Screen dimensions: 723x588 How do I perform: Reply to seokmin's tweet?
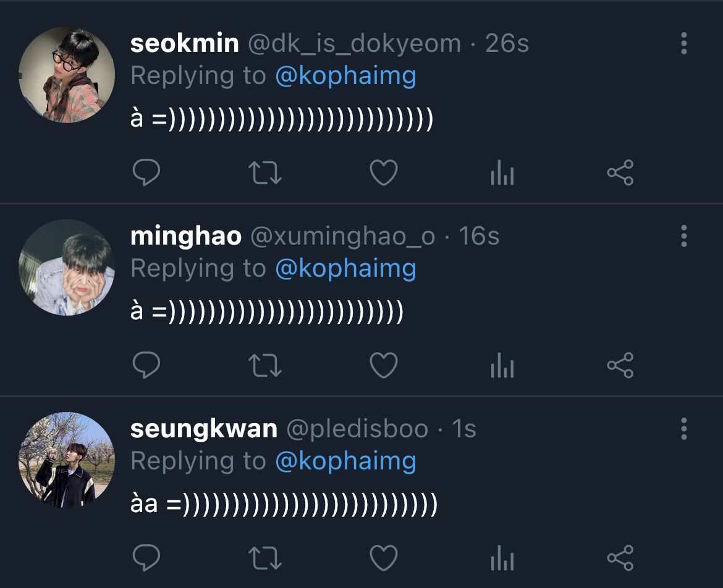click(x=146, y=172)
